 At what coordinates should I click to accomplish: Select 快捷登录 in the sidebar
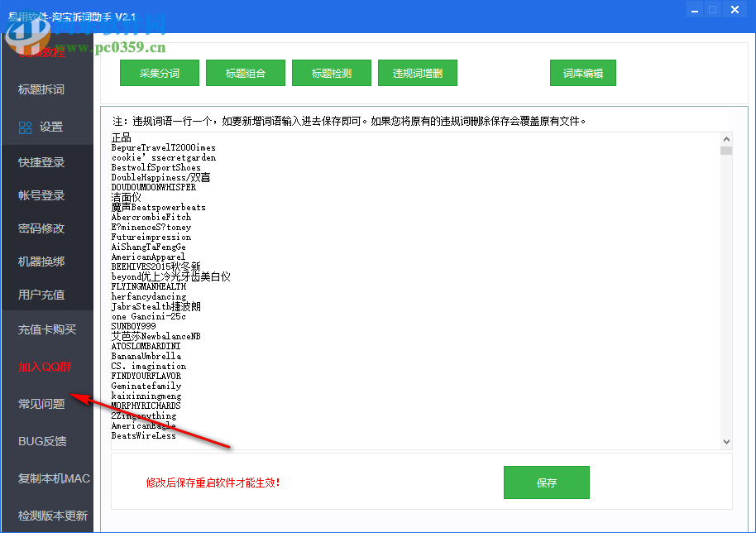[x=41, y=162]
